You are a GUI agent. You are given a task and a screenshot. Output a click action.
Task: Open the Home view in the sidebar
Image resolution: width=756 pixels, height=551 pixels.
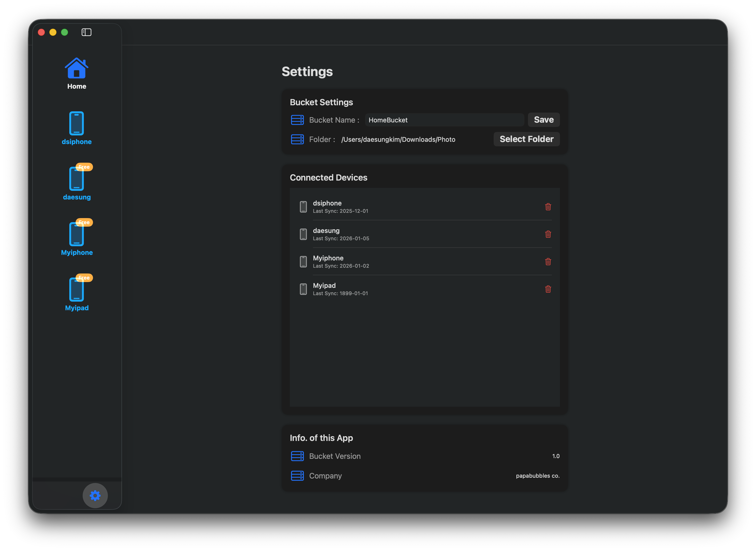pos(76,74)
